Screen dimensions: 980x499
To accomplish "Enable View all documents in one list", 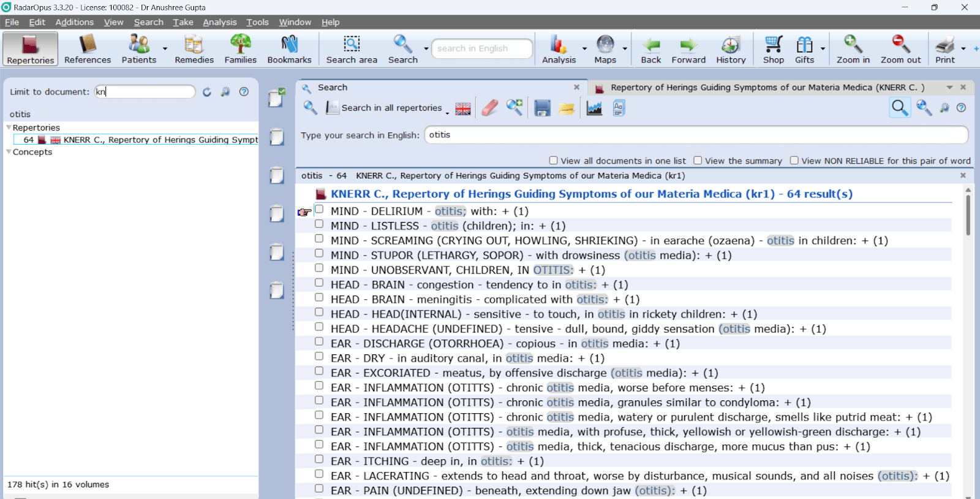I will tap(554, 161).
